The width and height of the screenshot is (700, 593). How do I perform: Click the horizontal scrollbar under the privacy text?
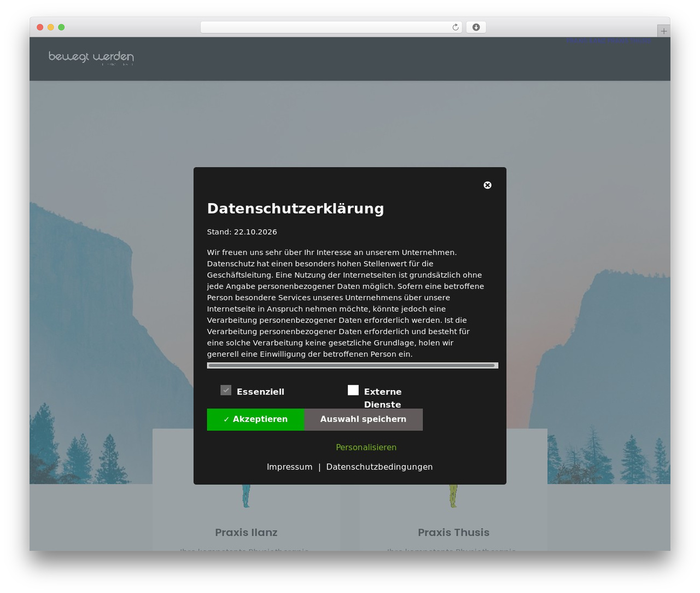(x=353, y=365)
